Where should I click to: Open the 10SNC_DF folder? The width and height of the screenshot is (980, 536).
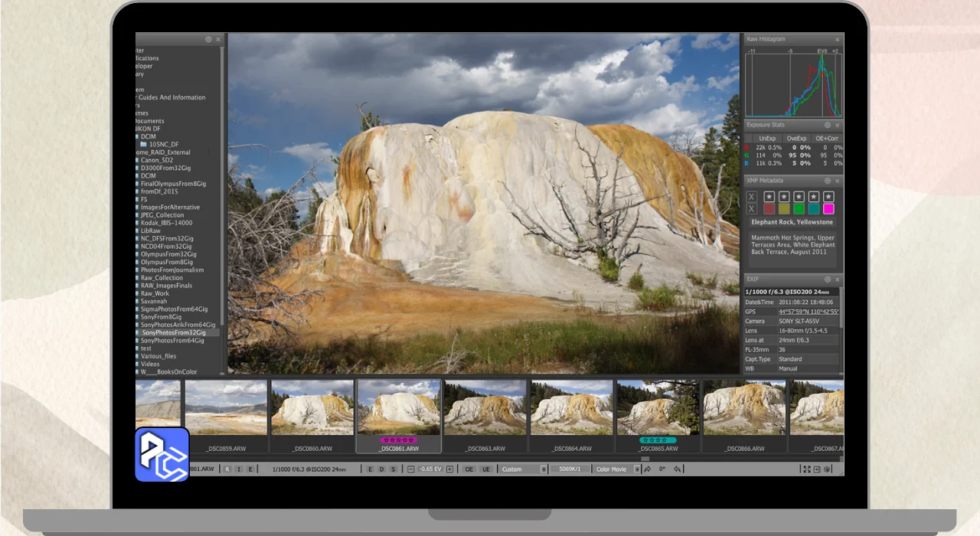[x=159, y=144]
